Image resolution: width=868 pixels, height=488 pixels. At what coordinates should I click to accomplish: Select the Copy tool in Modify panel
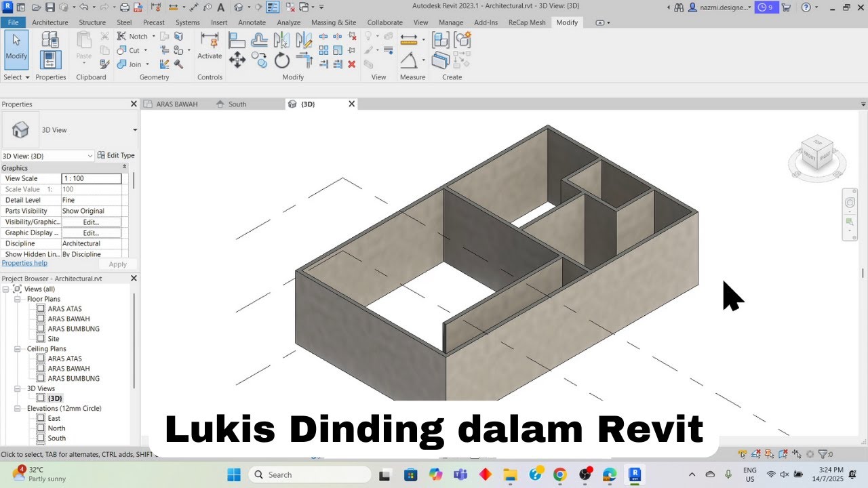click(x=260, y=60)
